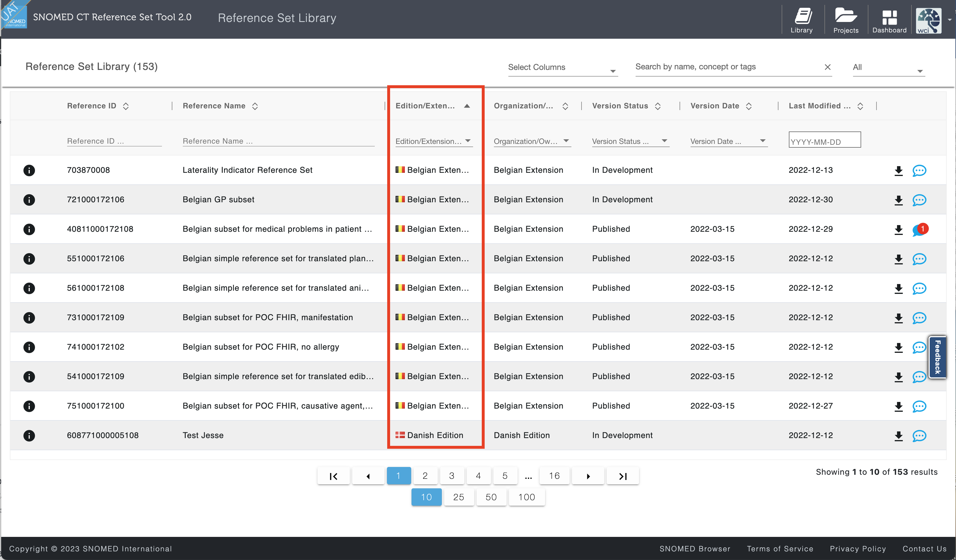Open the Version Date filter dropdown
Image resolution: width=956 pixels, height=560 pixels.
tap(728, 141)
